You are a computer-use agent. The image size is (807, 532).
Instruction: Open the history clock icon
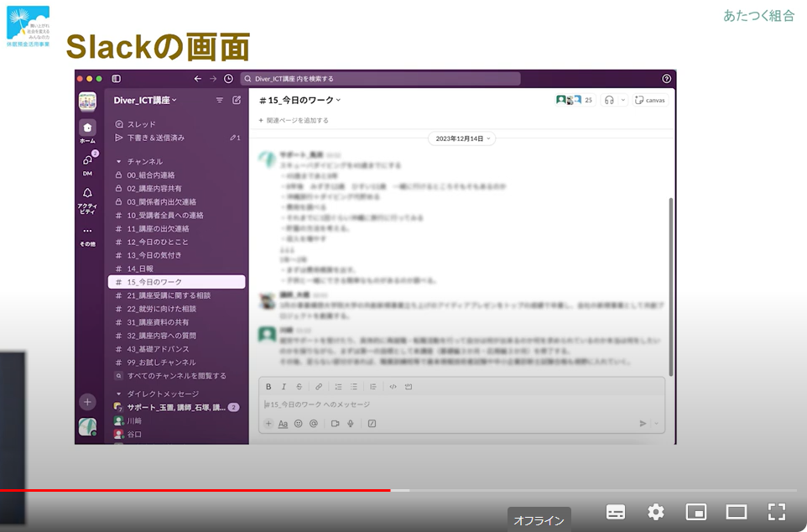tap(228, 79)
